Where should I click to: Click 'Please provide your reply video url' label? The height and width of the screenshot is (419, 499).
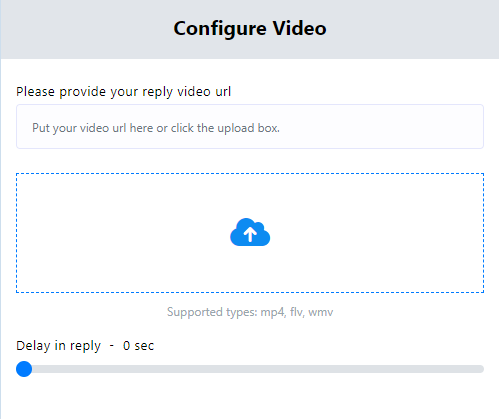123,92
